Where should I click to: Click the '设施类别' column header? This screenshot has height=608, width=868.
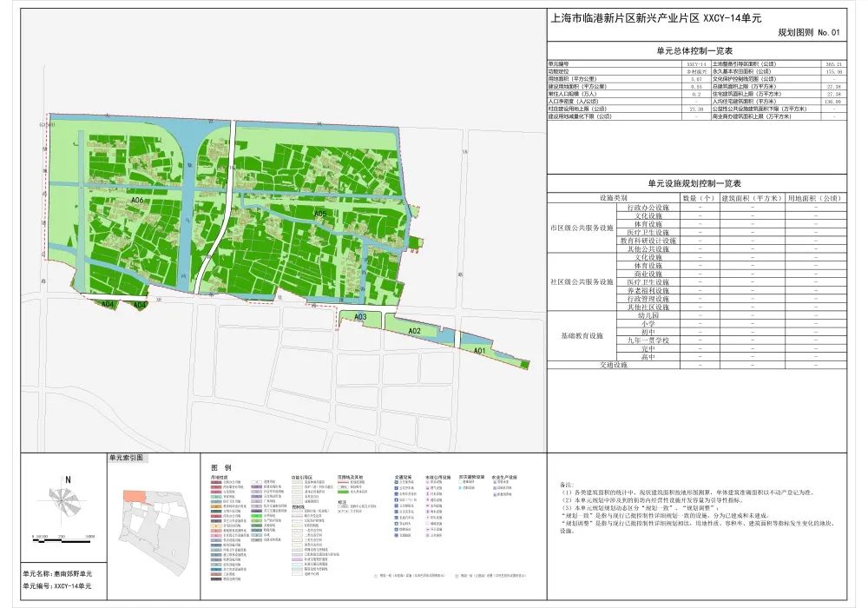pyautogui.click(x=614, y=198)
